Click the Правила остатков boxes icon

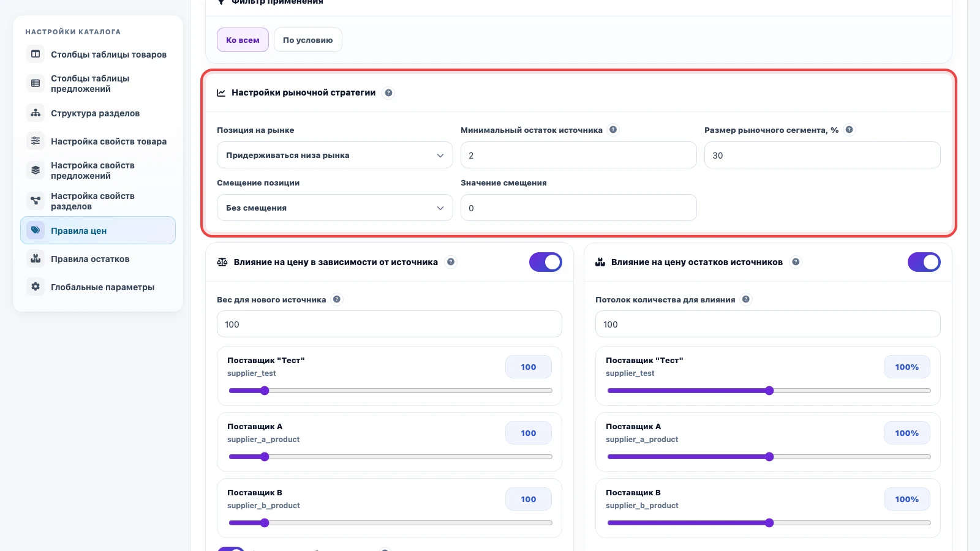tap(36, 258)
